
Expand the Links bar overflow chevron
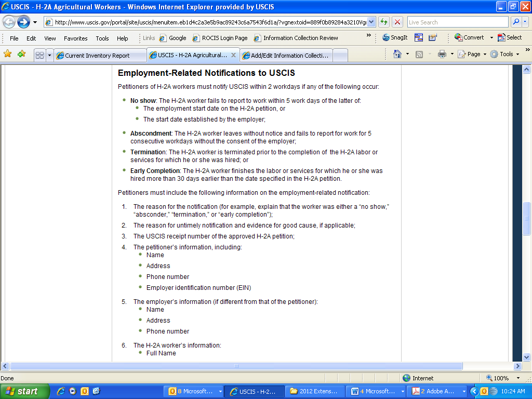pos(369,35)
